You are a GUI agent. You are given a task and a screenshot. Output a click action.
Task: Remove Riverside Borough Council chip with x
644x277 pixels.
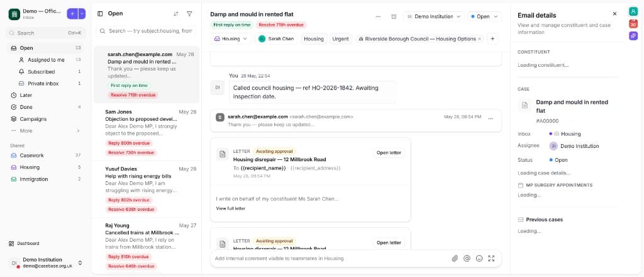(x=479, y=39)
